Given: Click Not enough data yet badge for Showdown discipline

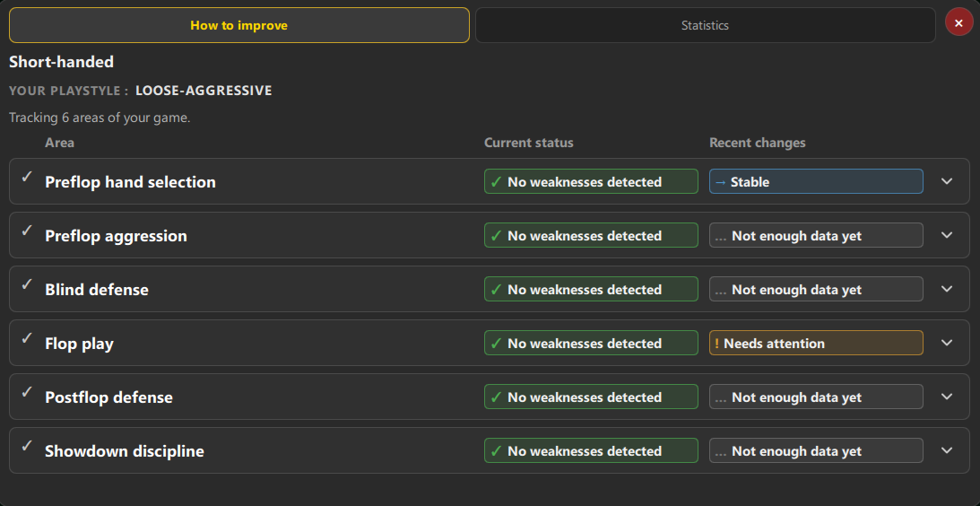Looking at the screenshot, I should point(816,450).
